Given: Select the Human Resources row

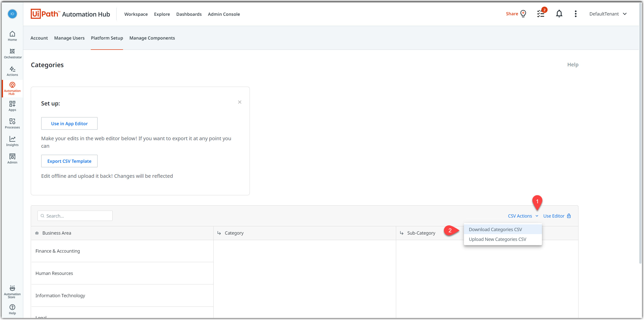Looking at the screenshot, I should 122,273.
